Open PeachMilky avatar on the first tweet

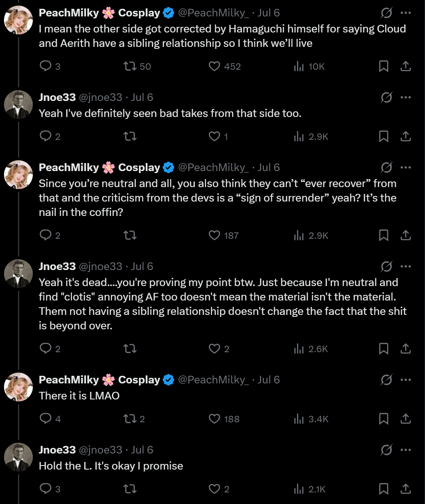click(18, 20)
